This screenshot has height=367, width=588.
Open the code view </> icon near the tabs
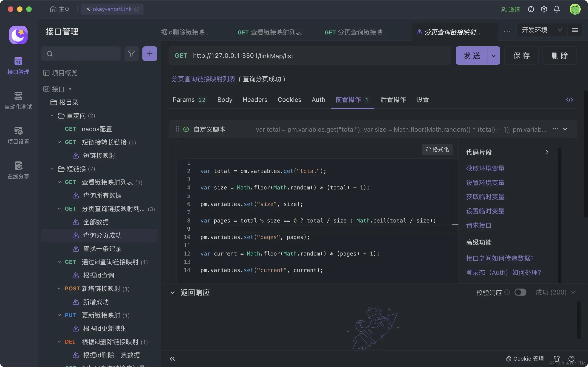click(570, 100)
